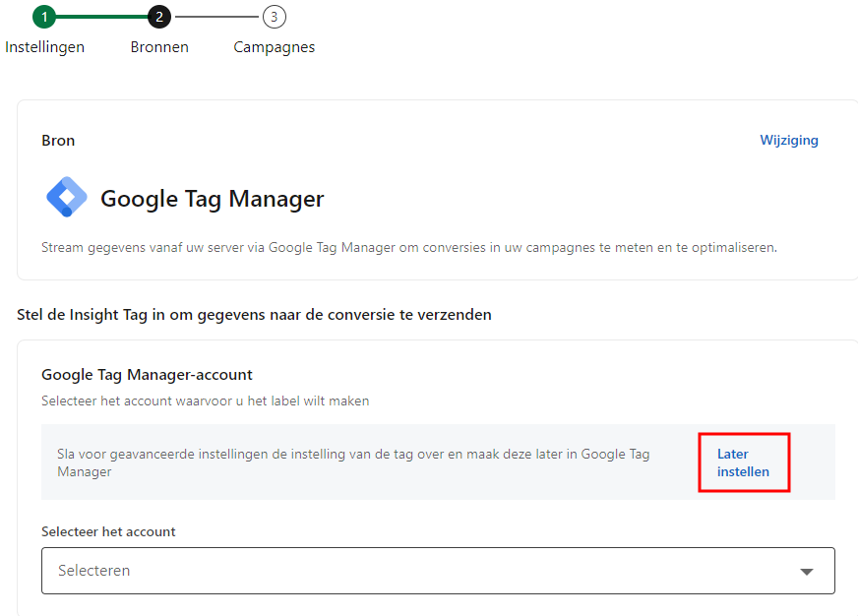
Task: Go back to the Instellingen step label
Action: tap(44, 47)
